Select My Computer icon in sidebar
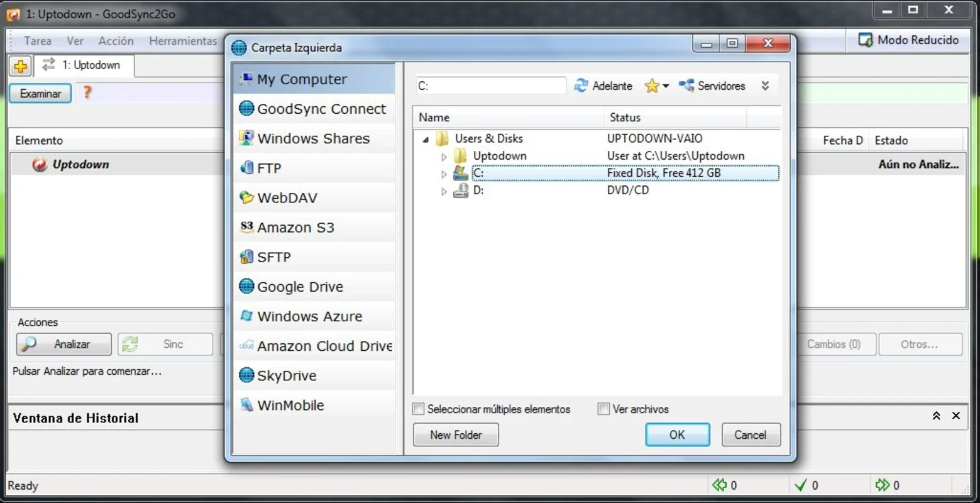The width and height of the screenshot is (980, 503). pos(246,79)
